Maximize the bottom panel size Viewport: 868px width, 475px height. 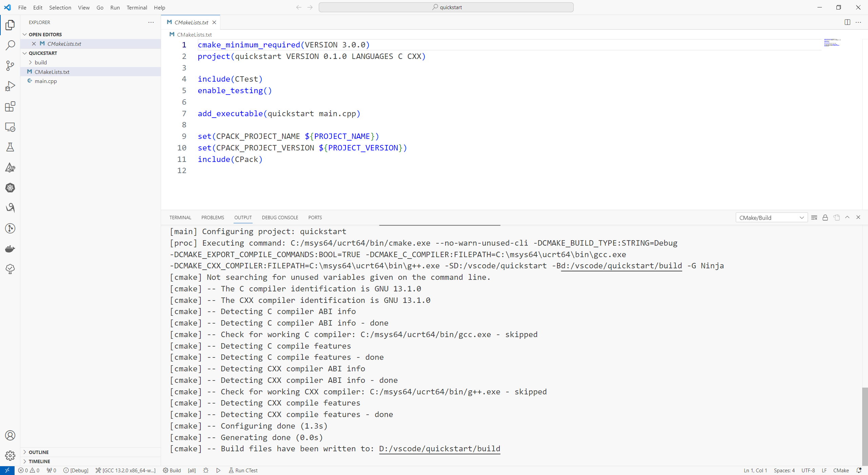[847, 218]
